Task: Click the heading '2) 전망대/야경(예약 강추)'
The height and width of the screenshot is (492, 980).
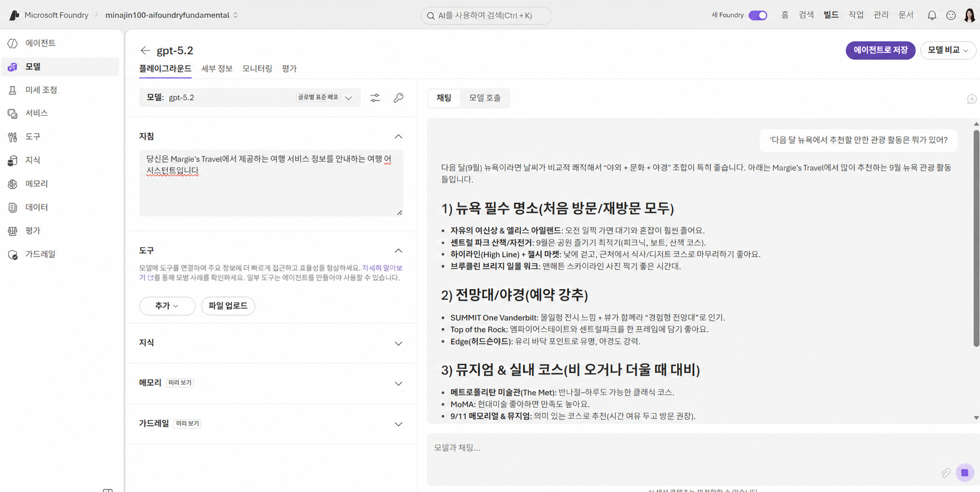Action: click(514, 295)
